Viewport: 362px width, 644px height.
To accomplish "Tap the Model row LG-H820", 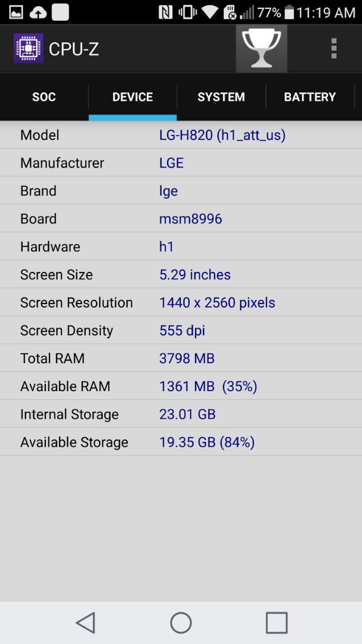I will (181, 135).
